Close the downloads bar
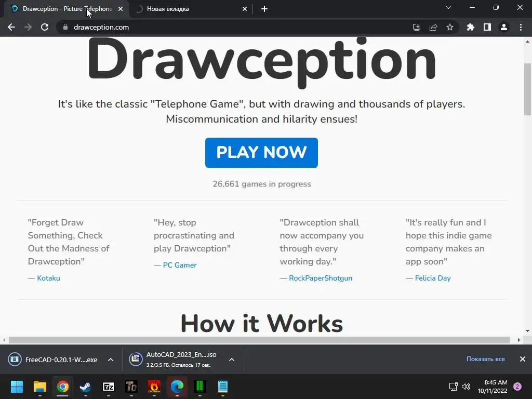Screen dimensions: 532x399 [x=523, y=359]
